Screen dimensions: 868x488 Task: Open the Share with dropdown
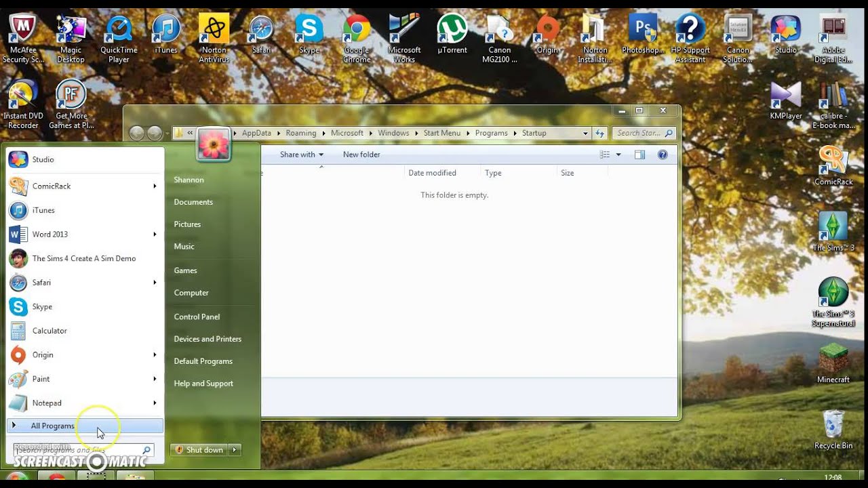[x=301, y=155]
